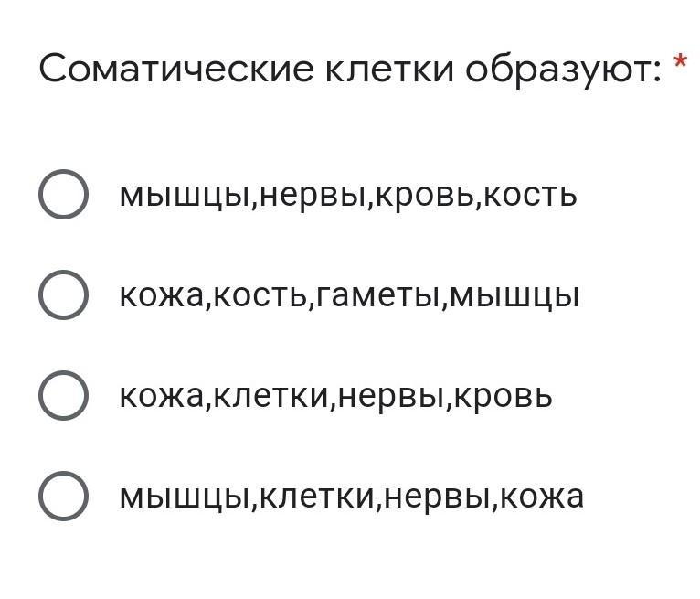Screen dimensions: 700x599
Task: Select radio button for 'мышцы,нервы,кровь,кость'
Action: pos(63,195)
